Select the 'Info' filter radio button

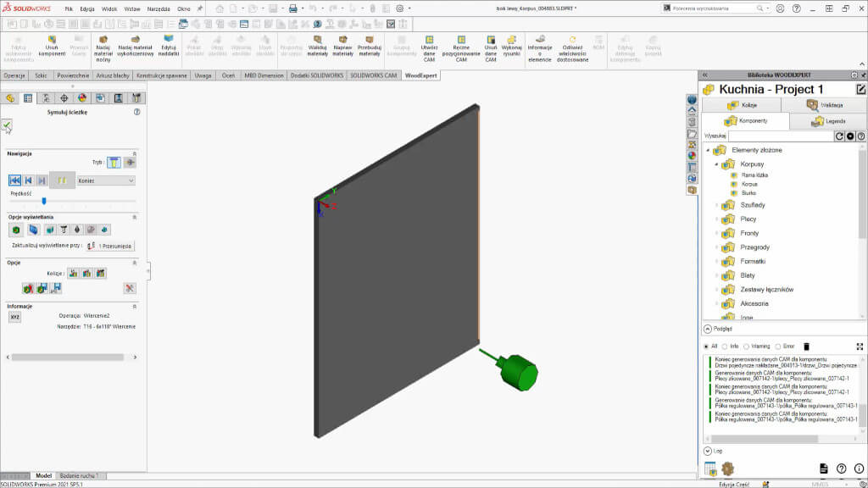tap(725, 347)
